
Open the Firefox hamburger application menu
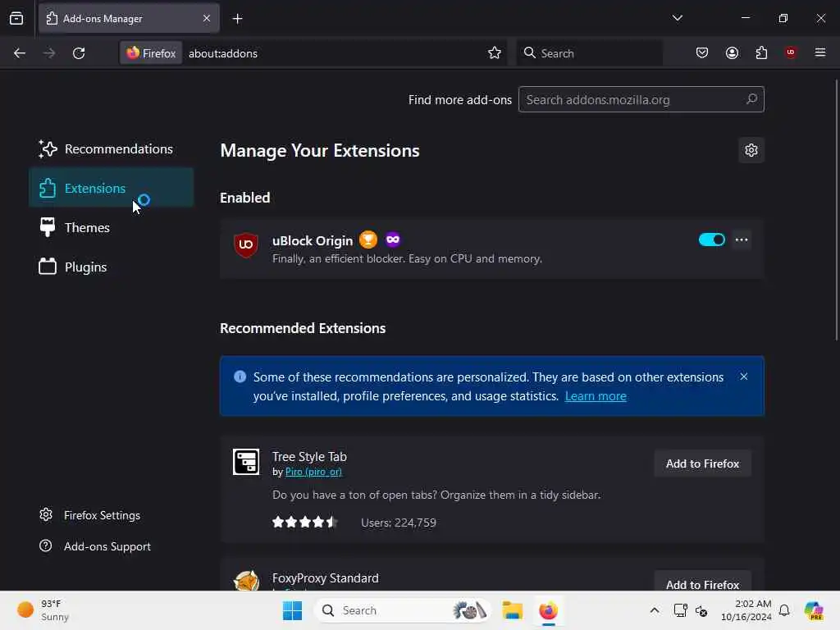pyautogui.click(x=820, y=52)
